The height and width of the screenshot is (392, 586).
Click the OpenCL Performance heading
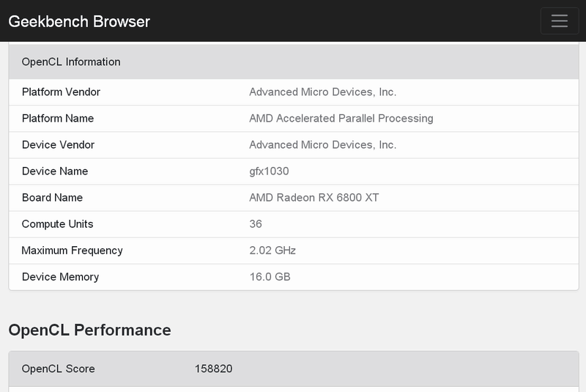89,330
